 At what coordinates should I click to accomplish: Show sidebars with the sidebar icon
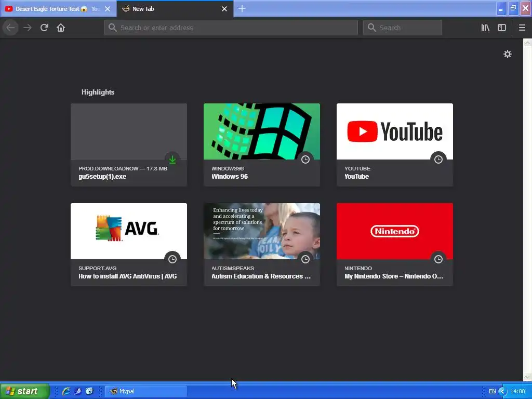click(x=502, y=28)
